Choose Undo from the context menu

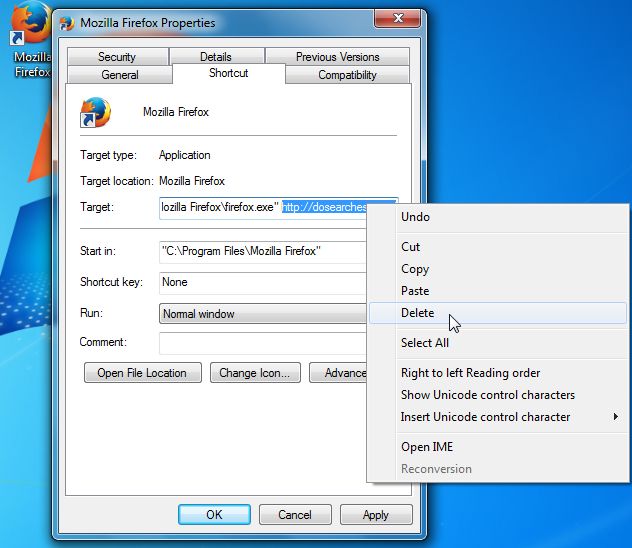[x=498, y=217]
